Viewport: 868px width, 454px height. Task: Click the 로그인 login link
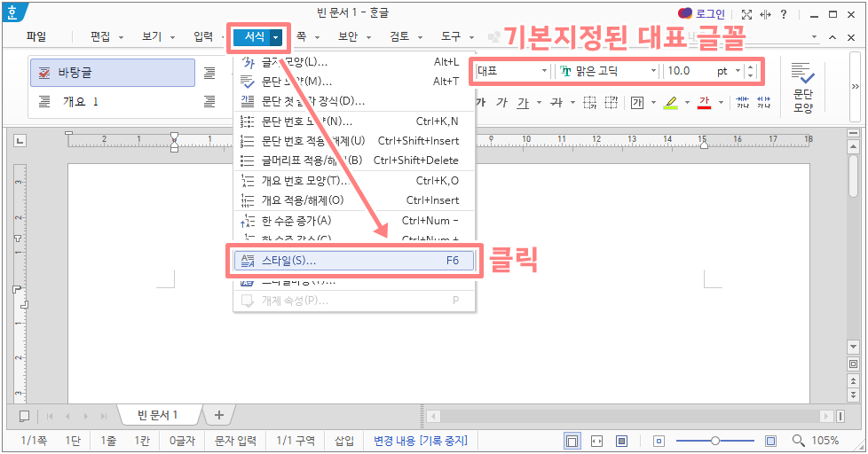pyautogui.click(x=710, y=14)
